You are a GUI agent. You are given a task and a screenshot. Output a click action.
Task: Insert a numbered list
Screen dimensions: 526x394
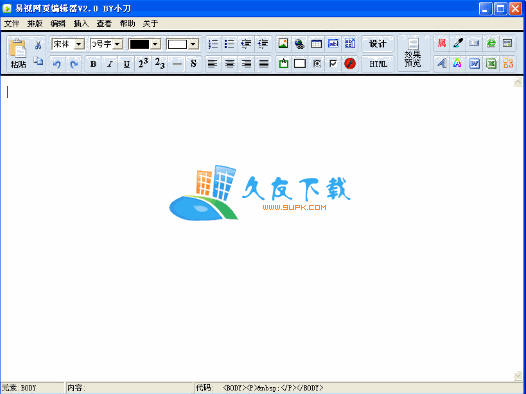pyautogui.click(x=213, y=44)
